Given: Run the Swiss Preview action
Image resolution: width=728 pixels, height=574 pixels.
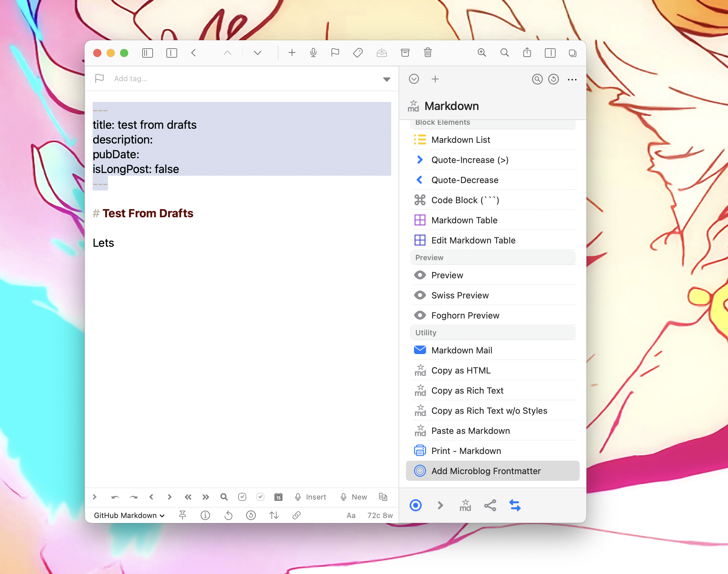Looking at the screenshot, I should click(492, 295).
